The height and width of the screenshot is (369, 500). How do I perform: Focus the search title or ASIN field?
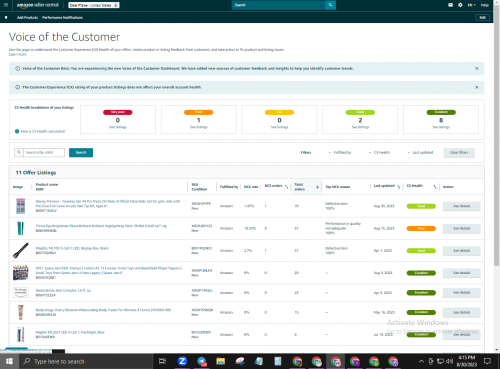[44, 152]
